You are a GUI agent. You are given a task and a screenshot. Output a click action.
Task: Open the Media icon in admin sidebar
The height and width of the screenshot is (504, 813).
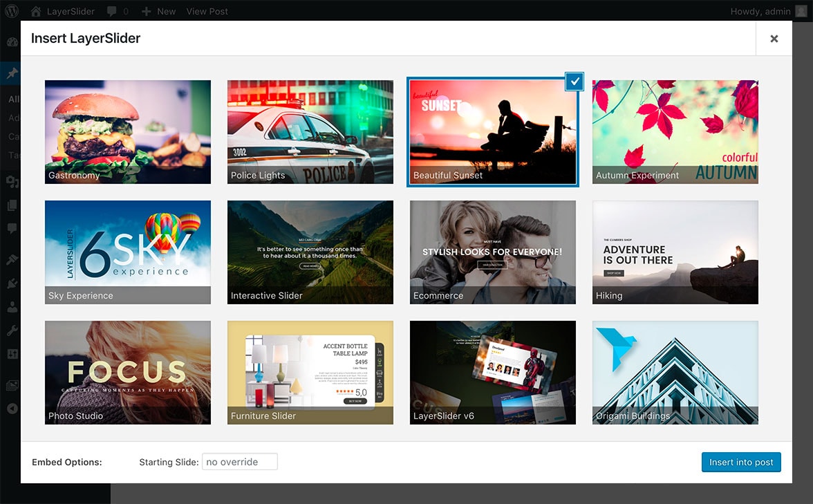[12, 181]
